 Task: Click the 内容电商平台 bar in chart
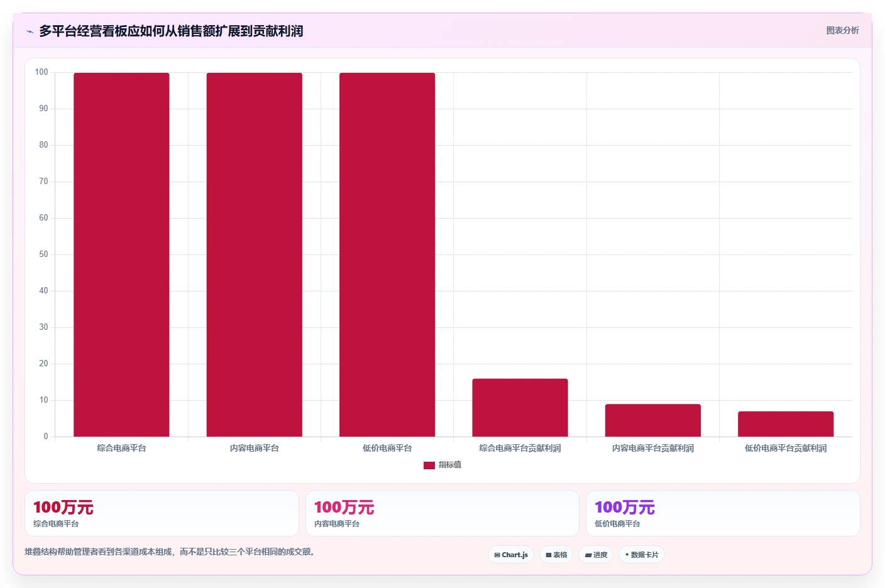(255, 254)
